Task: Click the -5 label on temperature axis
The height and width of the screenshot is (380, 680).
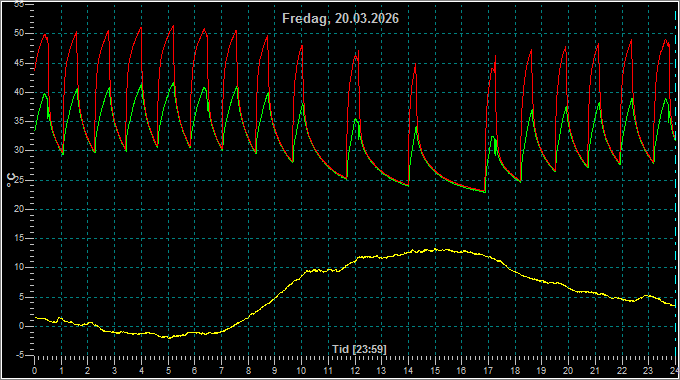Action: [20, 355]
